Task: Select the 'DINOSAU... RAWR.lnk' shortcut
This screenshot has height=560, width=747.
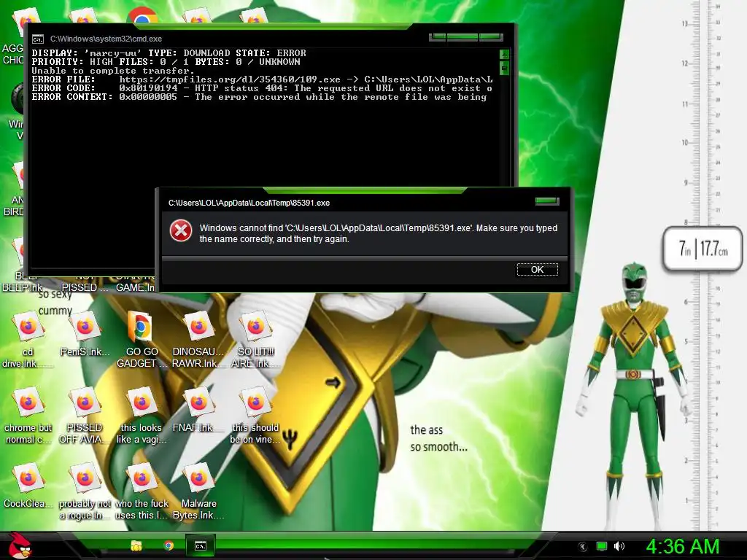Action: 198,340
